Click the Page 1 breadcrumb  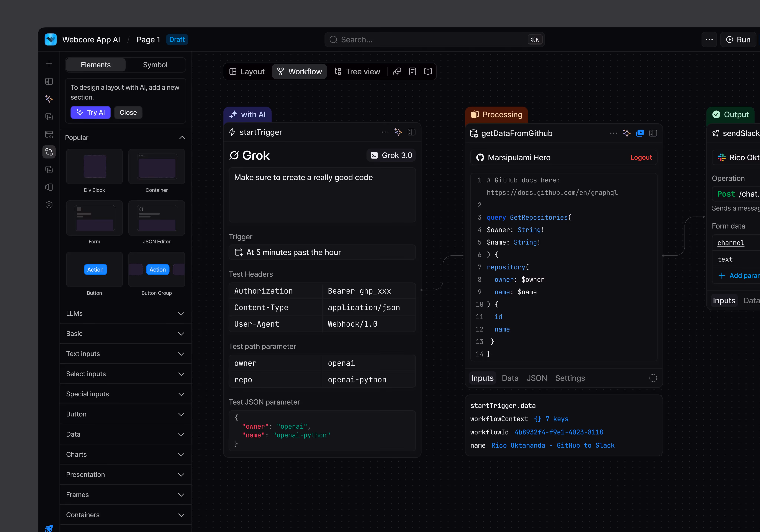(148, 39)
